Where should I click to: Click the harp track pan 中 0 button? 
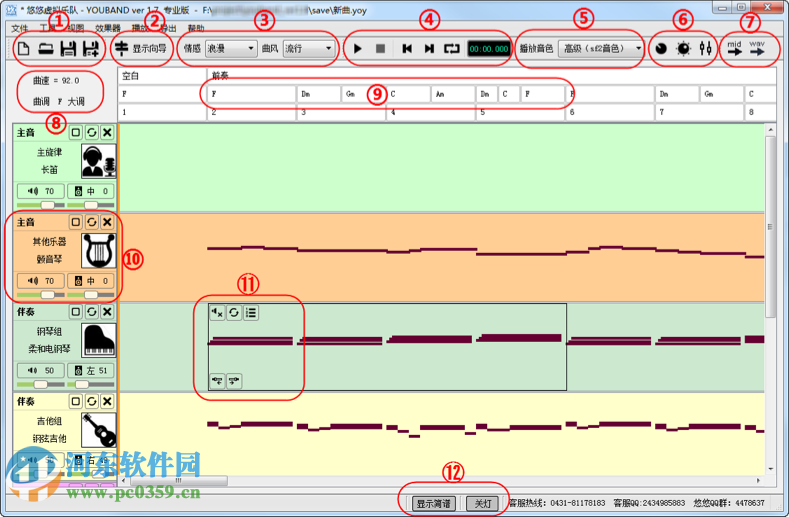pyautogui.click(x=91, y=281)
